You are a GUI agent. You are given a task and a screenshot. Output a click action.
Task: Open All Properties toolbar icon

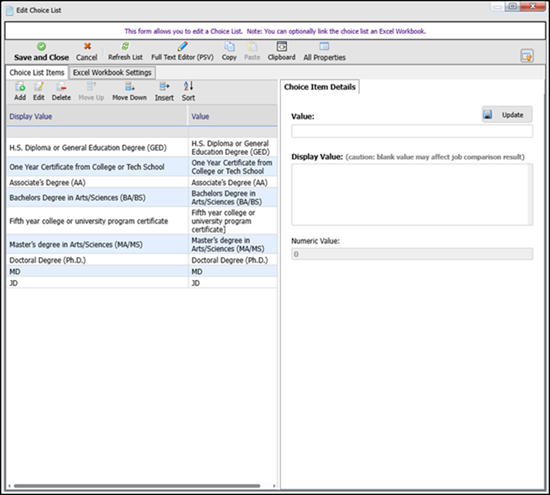324,46
